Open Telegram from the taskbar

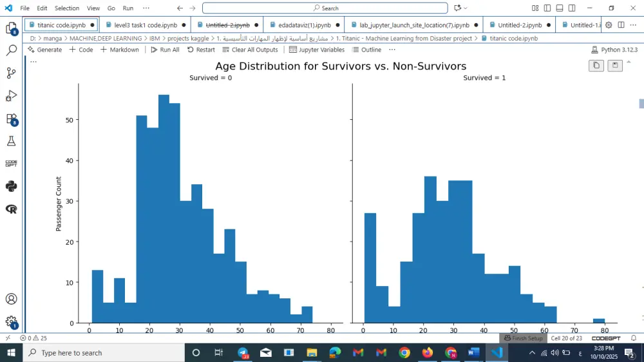pyautogui.click(x=243, y=352)
